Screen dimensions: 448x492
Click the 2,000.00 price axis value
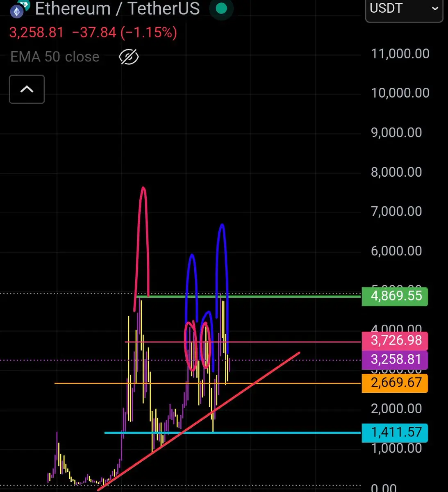396,408
